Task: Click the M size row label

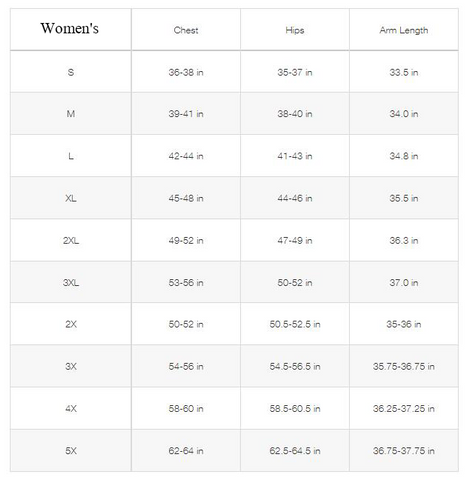Action: (x=71, y=114)
